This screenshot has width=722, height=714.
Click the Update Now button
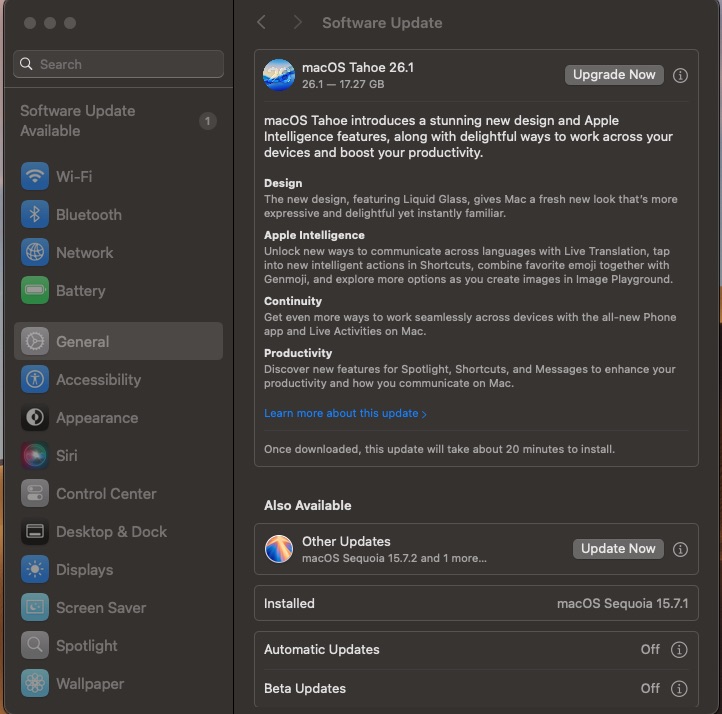(x=618, y=549)
